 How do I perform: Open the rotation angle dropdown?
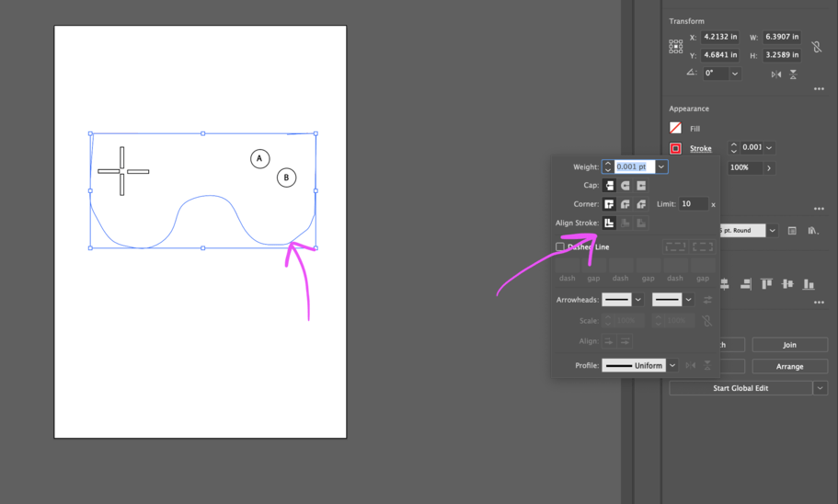[x=735, y=74]
